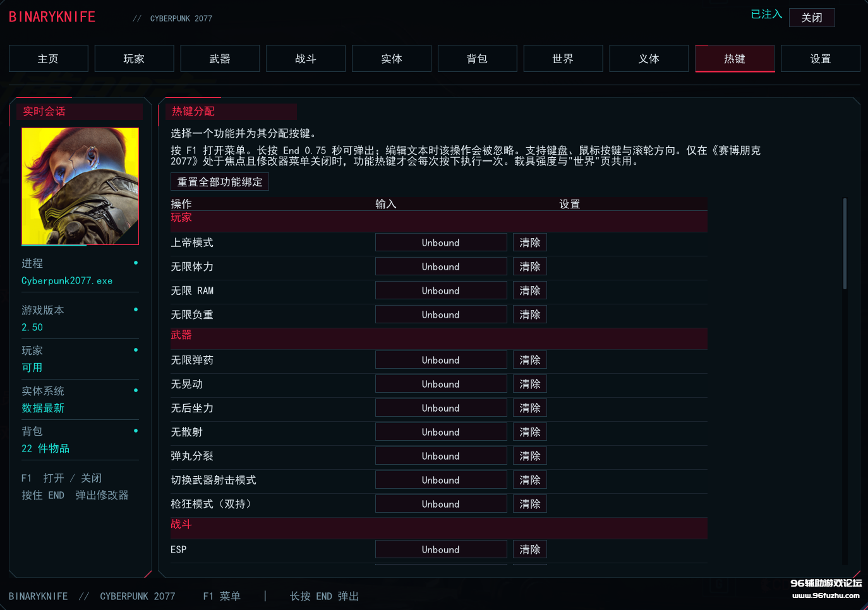Clear the 无散射 binding
The width and height of the screenshot is (868, 610).
pos(530,432)
